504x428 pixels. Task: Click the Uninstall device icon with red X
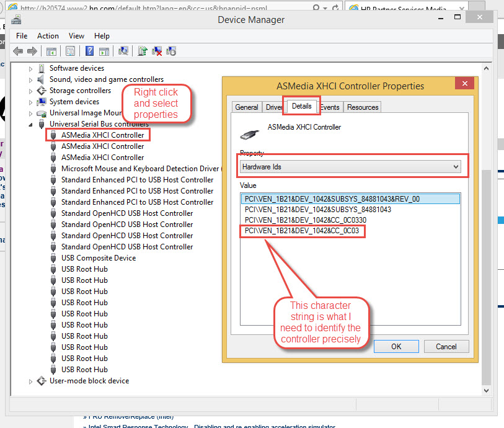pyautogui.click(x=157, y=51)
